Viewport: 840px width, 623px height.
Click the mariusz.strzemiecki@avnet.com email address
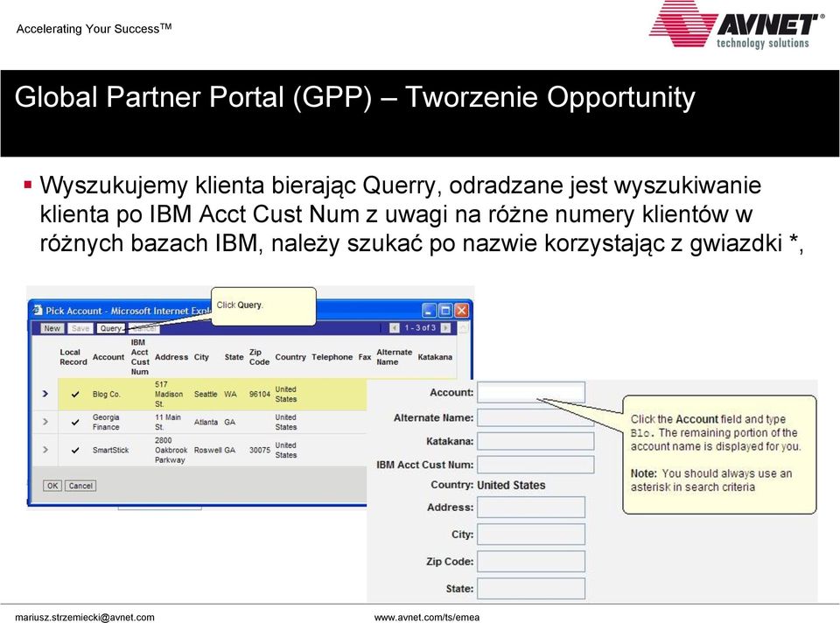(x=85, y=617)
